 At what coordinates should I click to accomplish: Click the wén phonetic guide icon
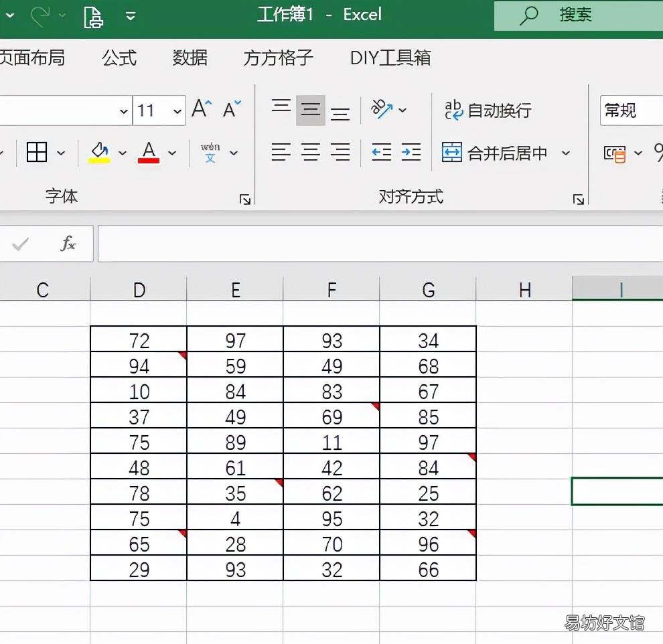[210, 152]
